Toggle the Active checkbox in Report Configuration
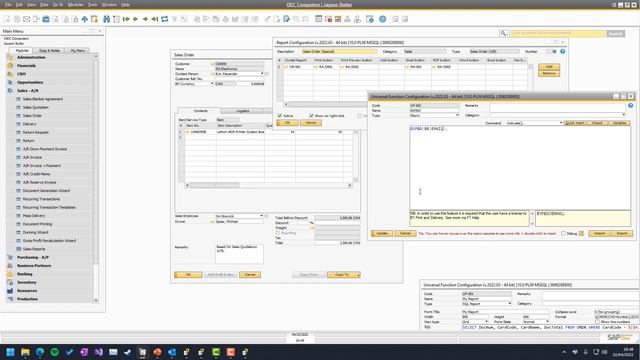Viewport: 640px width, 360px height. coord(280,116)
